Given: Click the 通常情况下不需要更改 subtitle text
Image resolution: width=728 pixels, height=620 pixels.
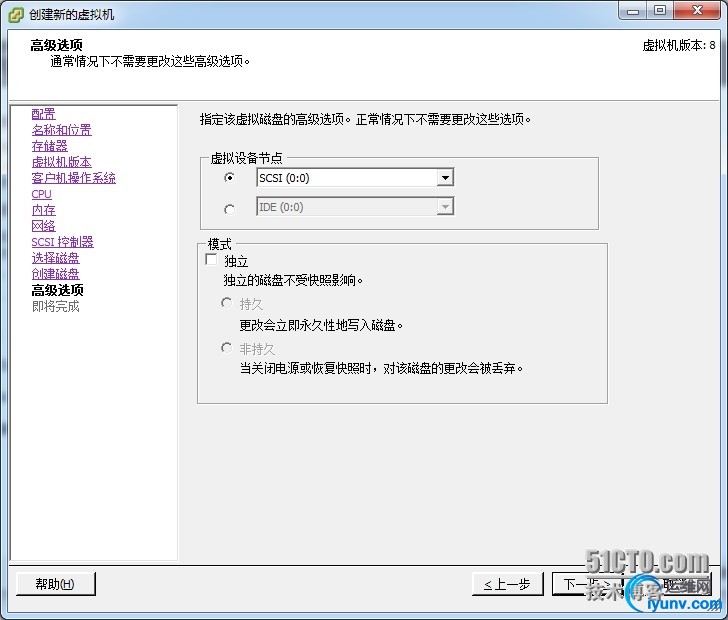Looking at the screenshot, I should point(150,61).
